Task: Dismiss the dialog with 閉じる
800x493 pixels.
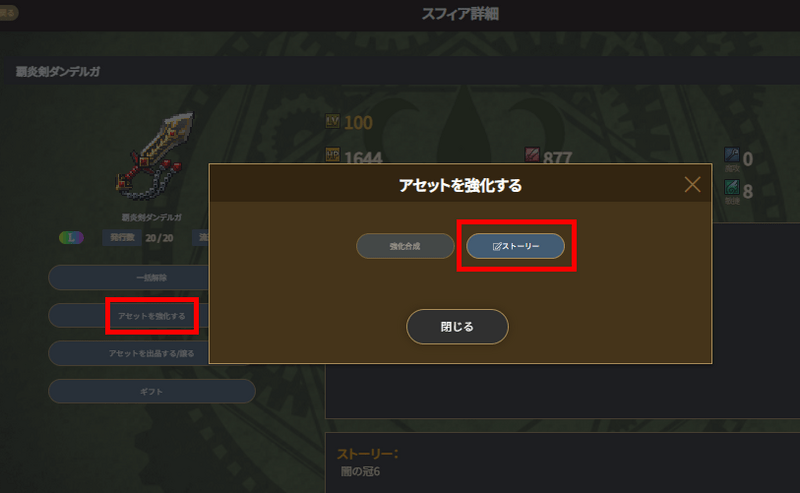Action: pos(457,327)
